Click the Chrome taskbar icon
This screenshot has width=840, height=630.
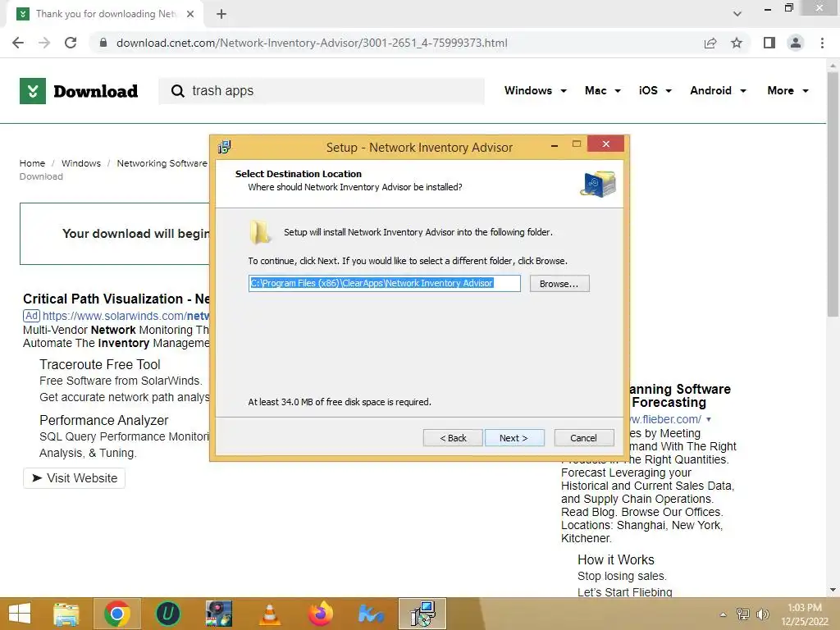pos(117,614)
